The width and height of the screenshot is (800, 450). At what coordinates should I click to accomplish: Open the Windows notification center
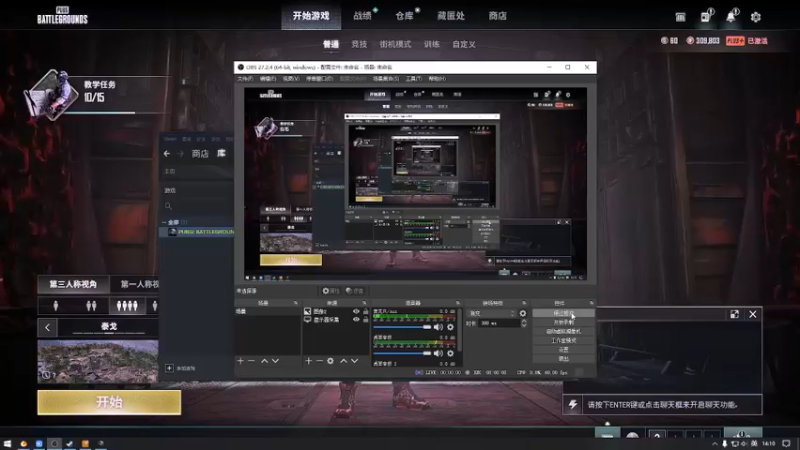(x=786, y=444)
